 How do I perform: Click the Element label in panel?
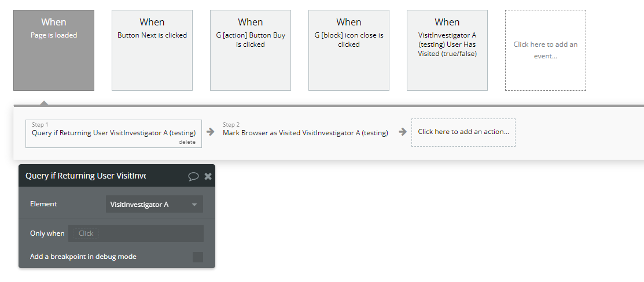pyautogui.click(x=43, y=204)
